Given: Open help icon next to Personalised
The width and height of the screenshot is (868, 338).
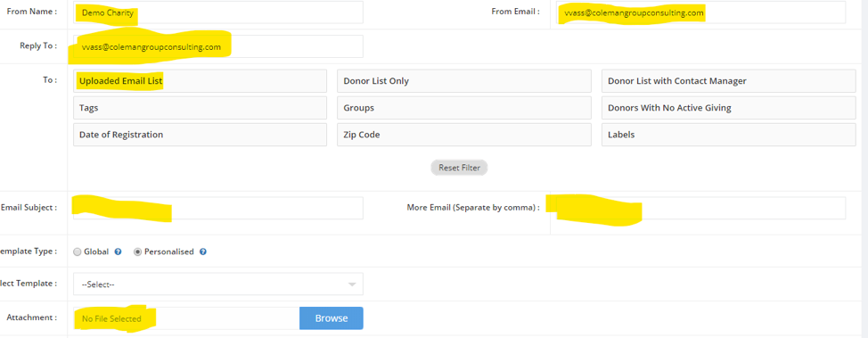Looking at the screenshot, I should click(202, 251).
